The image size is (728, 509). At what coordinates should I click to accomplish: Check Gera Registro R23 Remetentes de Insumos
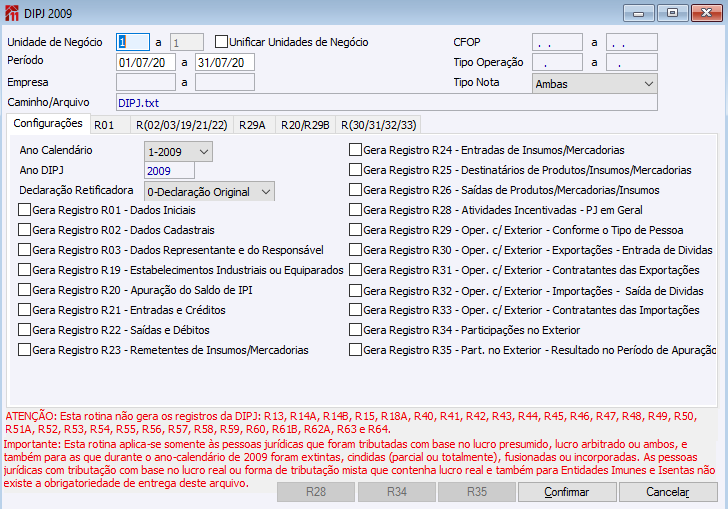tap(24, 350)
